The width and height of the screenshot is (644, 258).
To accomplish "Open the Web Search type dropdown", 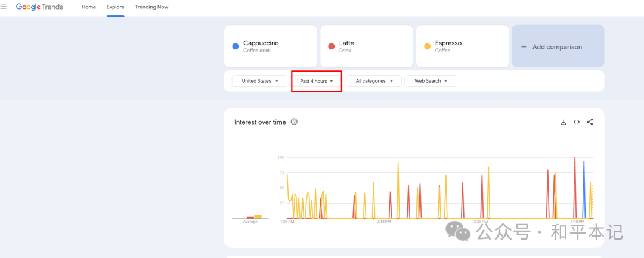I will tap(431, 81).
